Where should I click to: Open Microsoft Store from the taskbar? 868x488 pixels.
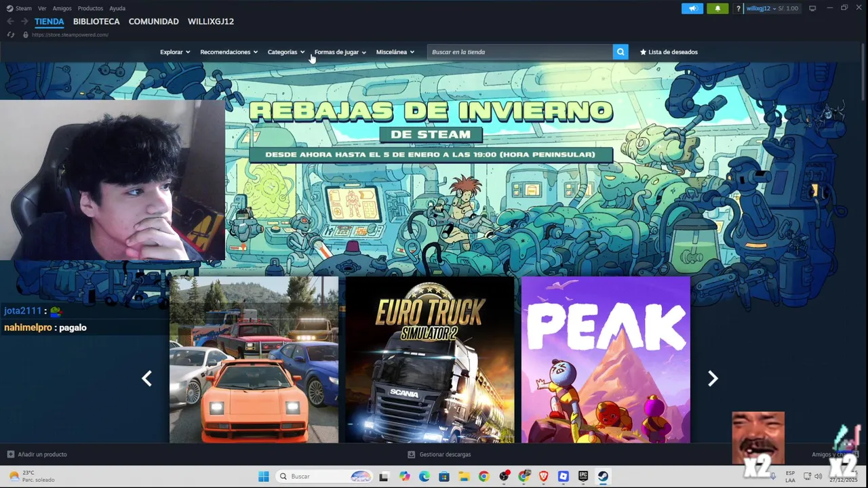pos(444,476)
